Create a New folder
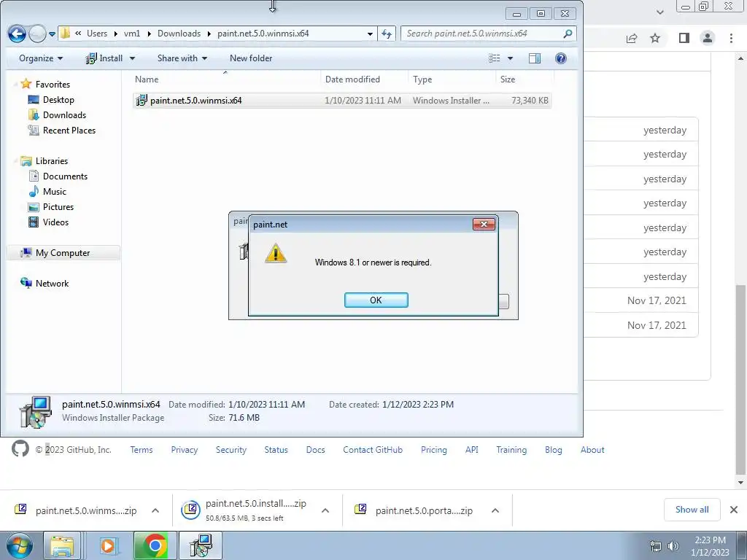 pos(251,58)
